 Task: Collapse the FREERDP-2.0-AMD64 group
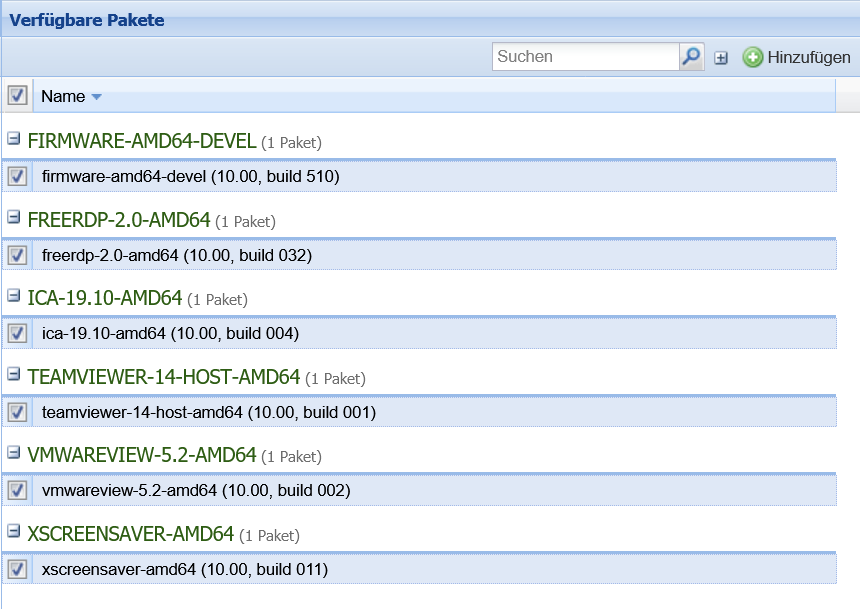tap(14, 217)
